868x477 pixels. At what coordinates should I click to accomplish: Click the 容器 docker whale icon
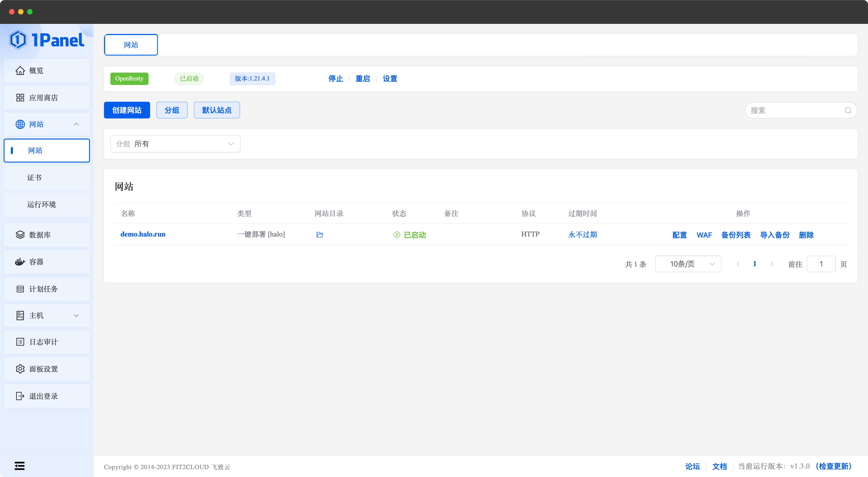tap(20, 262)
